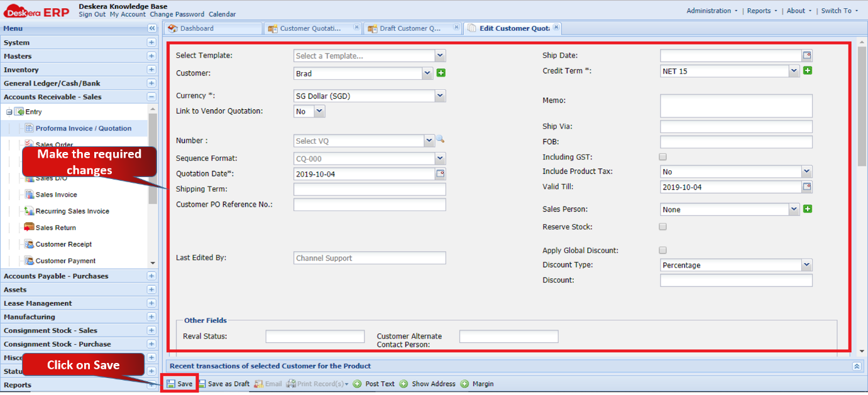
Task: Expand the Masters menu section
Action: tap(151, 56)
